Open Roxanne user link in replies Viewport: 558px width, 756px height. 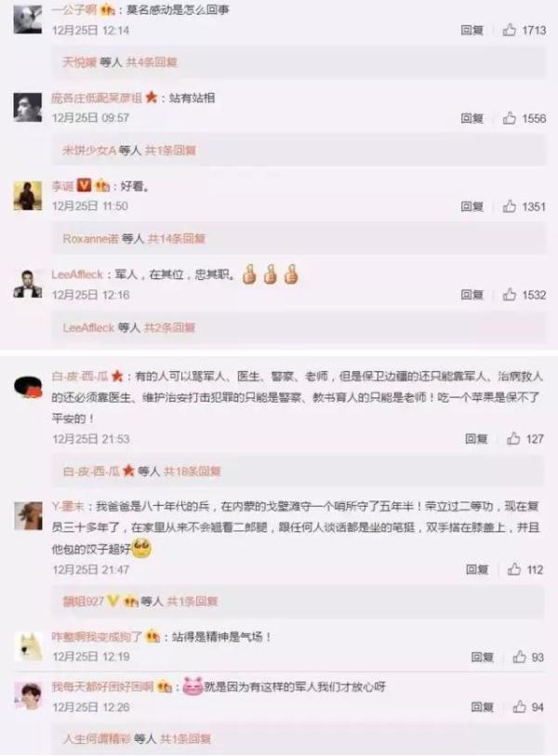90,239
